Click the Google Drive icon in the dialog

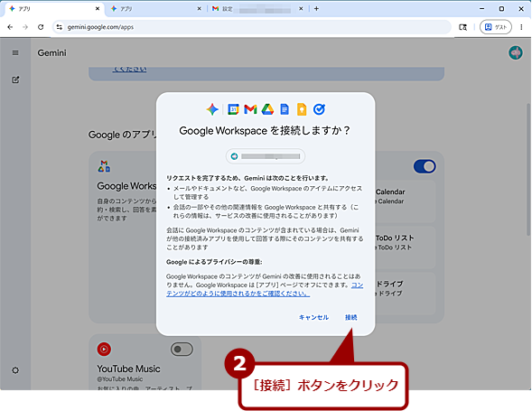tap(267, 109)
